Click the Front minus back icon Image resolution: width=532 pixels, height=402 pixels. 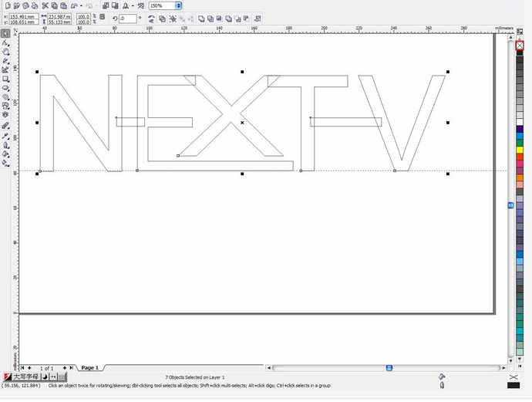pos(237,19)
